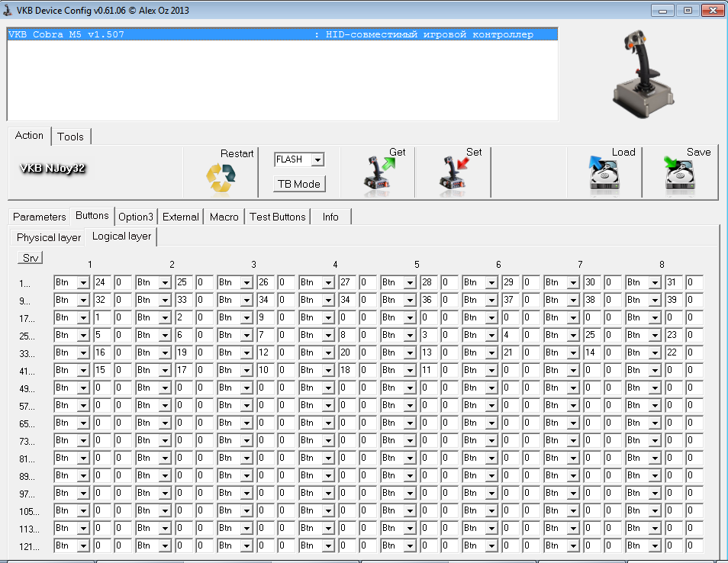Minimize the VKB Device Config window

point(663,11)
